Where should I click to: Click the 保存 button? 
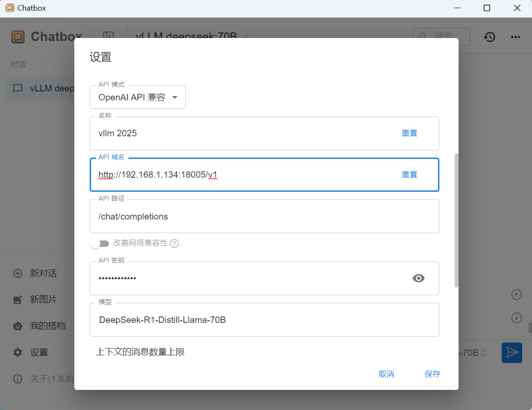pos(432,374)
